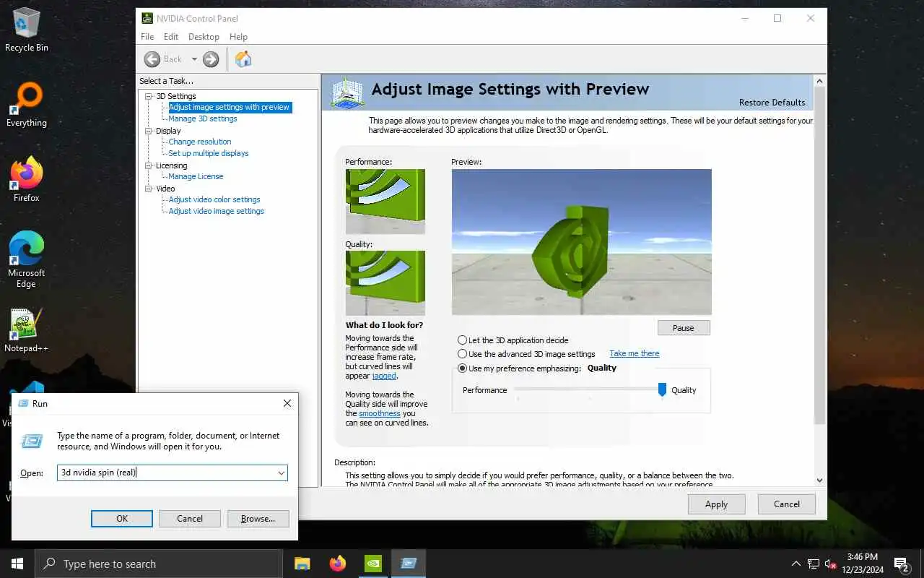
Task: Click the Forward arrow toolbar icon
Action: (211, 59)
